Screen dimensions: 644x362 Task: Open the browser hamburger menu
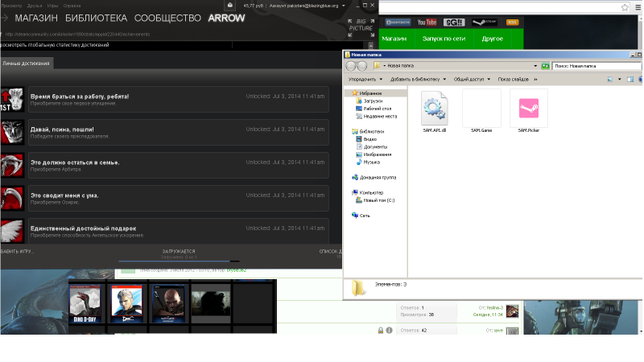coord(638,7)
